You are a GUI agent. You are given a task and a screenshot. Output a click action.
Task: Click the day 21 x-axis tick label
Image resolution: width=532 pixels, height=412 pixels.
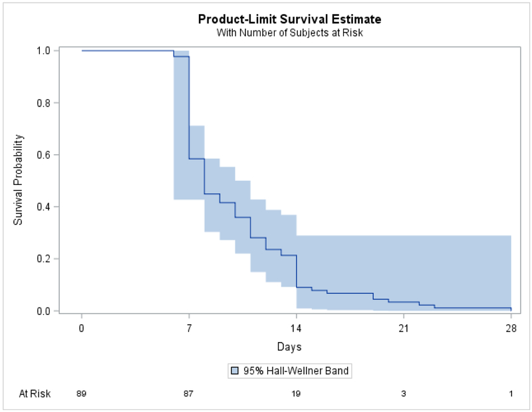click(x=404, y=328)
